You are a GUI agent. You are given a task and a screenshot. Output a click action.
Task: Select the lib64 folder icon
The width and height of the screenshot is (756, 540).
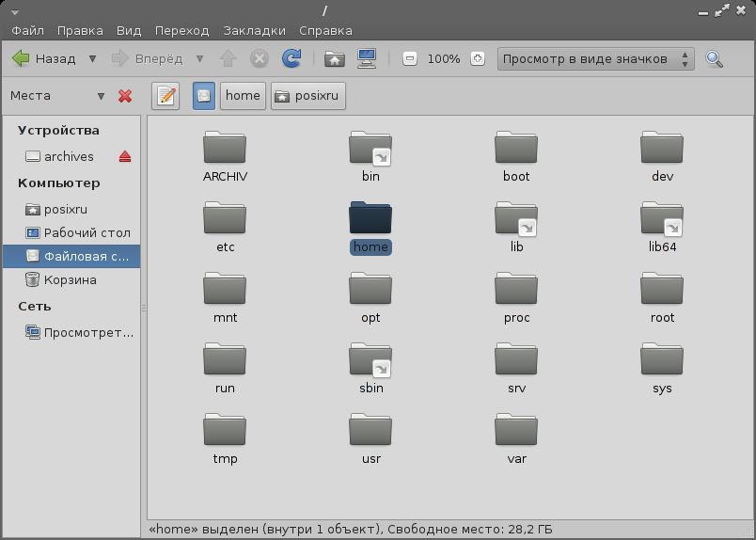click(662, 217)
